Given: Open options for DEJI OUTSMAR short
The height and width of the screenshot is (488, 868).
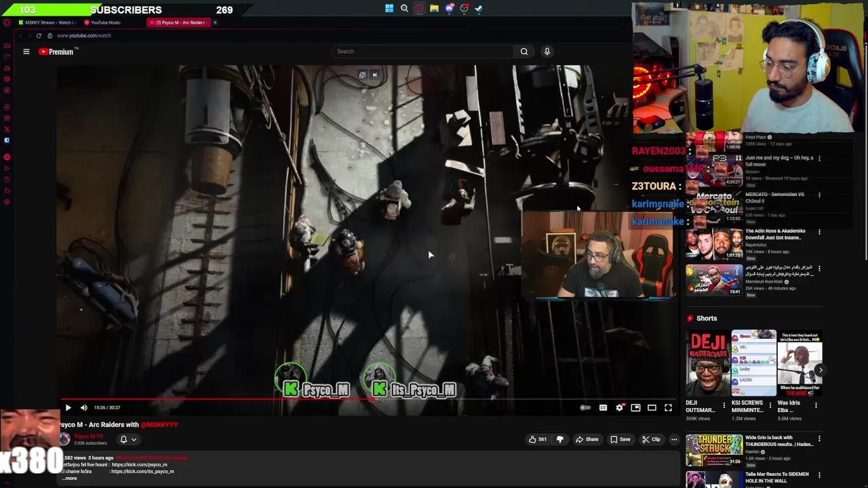Looking at the screenshot, I should [724, 405].
